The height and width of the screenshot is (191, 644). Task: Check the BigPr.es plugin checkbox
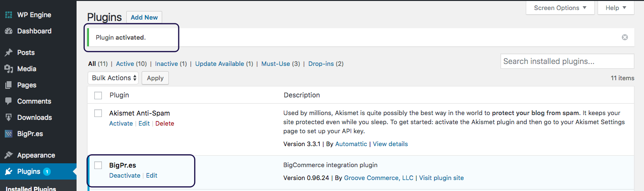98,165
